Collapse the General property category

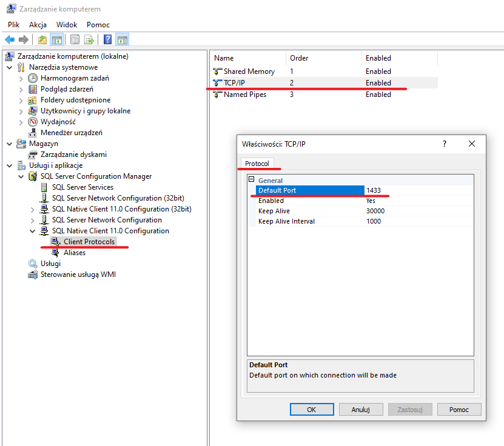252,179
